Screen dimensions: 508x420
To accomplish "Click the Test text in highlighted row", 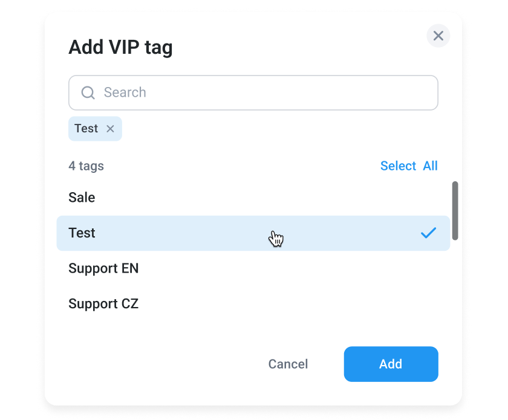I will (x=82, y=233).
